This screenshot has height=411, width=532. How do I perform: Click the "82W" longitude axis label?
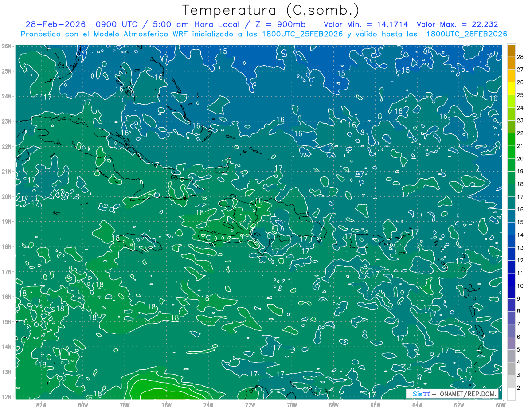41,405
